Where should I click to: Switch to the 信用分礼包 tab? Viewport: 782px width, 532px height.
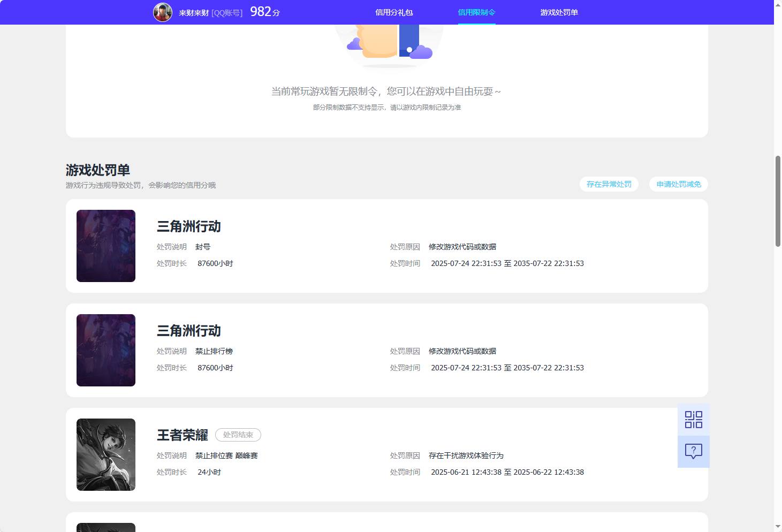(x=394, y=12)
